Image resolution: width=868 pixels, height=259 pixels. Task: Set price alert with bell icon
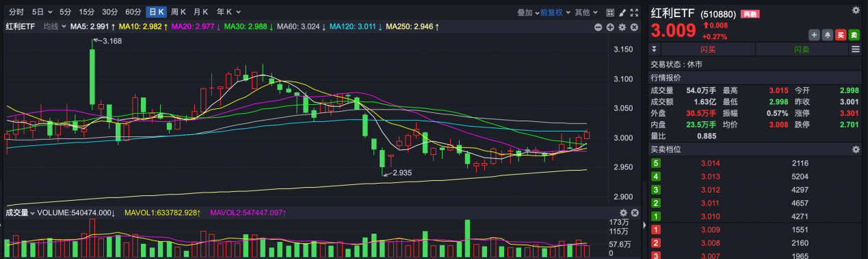click(x=828, y=35)
